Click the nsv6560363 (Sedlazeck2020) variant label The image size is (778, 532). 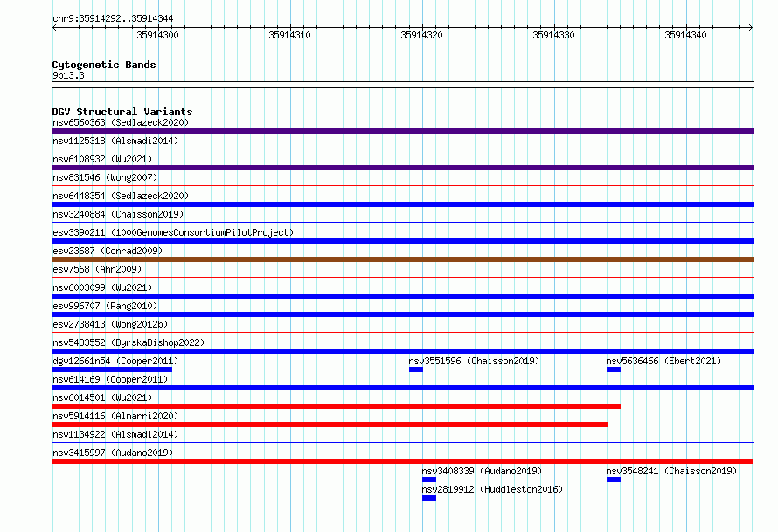point(121,122)
